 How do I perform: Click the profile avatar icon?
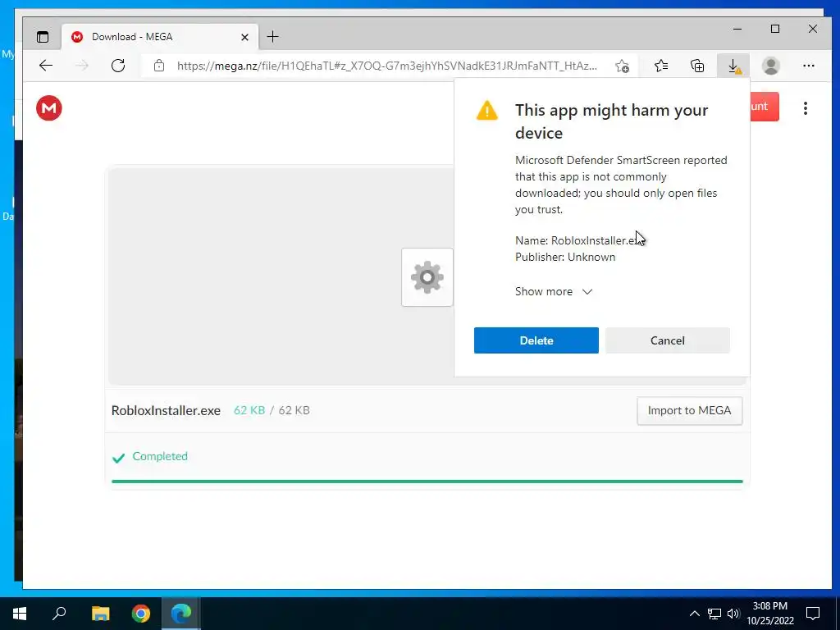770,66
